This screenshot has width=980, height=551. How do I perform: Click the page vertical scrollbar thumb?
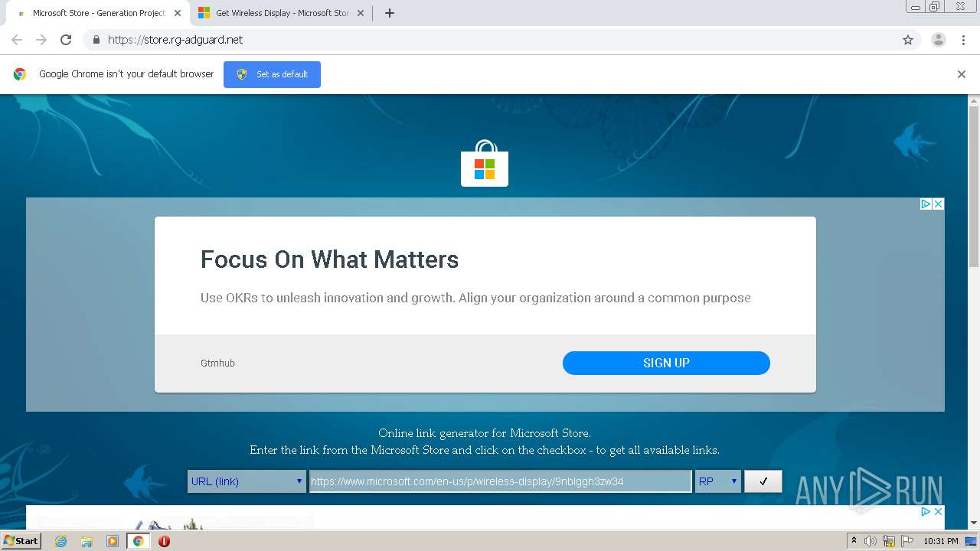pos(974,186)
